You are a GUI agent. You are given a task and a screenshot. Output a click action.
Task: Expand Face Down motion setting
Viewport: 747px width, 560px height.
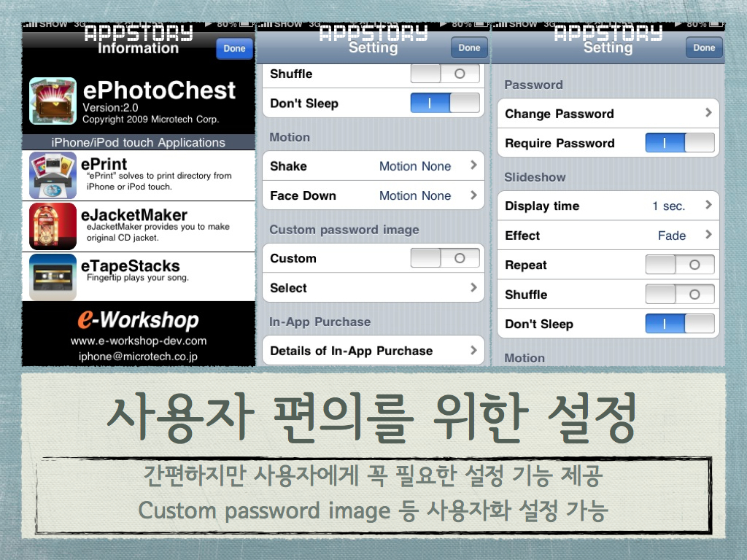point(473,195)
